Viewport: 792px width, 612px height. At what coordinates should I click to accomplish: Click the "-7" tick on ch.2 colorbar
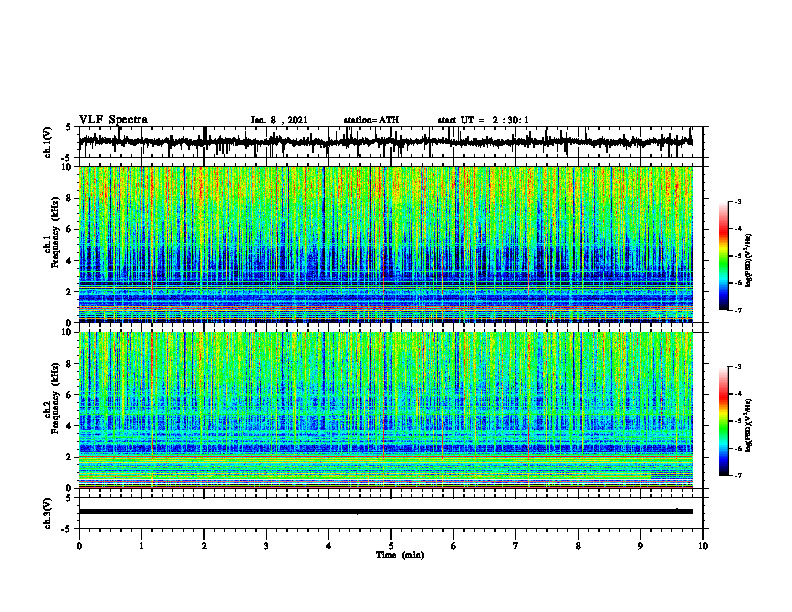click(738, 476)
